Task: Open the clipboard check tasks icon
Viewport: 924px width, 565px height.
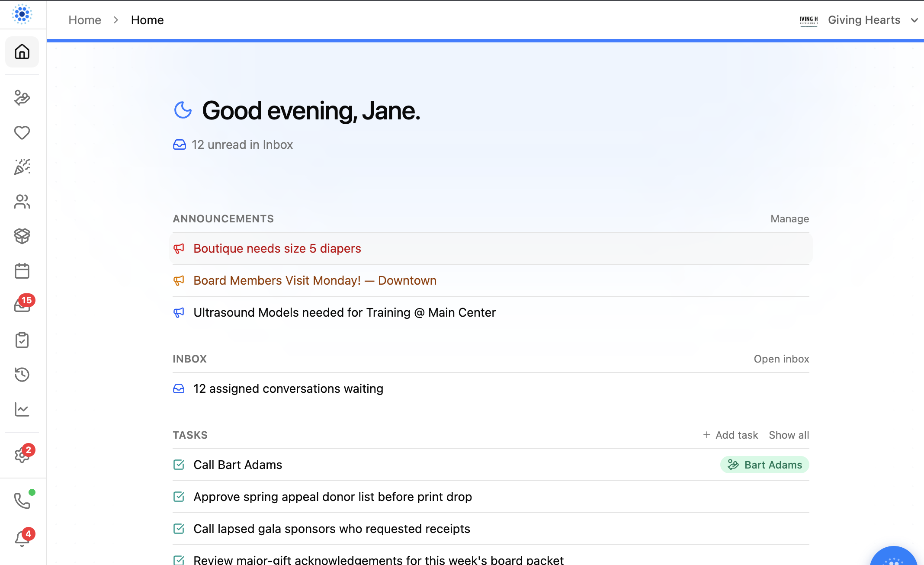Action: click(22, 340)
